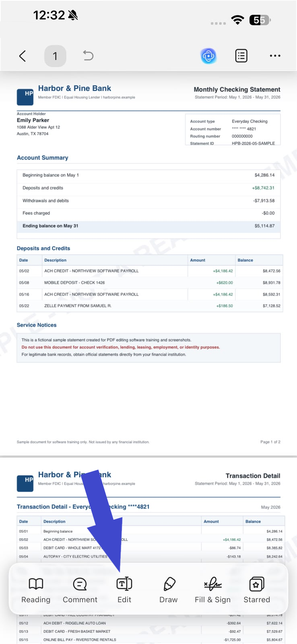The height and width of the screenshot is (644, 297).
Task: Select the MOBILE DEPOSIT - CHECK 1426 row
Action: (150, 283)
